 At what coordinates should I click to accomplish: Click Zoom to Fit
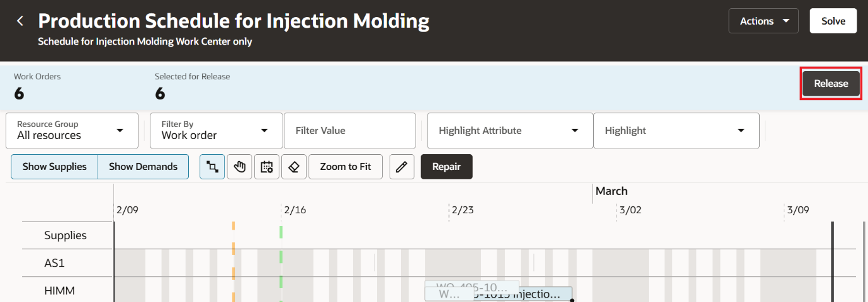click(346, 167)
